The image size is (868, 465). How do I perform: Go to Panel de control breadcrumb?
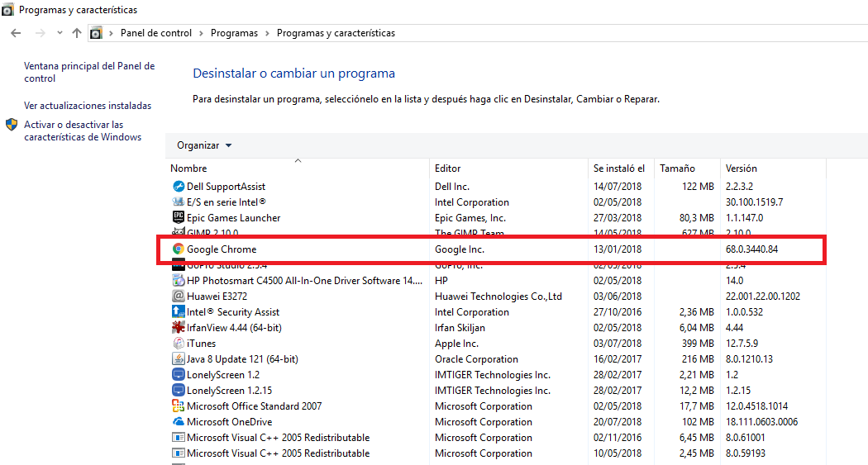[x=156, y=33]
